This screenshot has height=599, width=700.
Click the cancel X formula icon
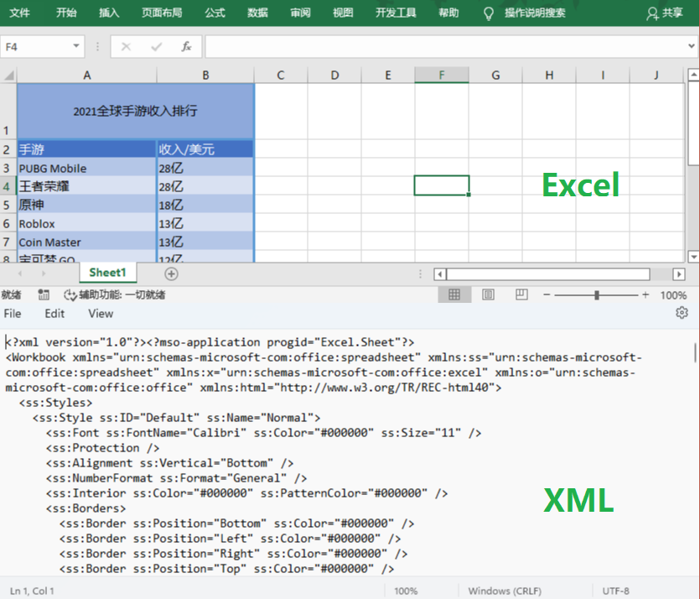(x=126, y=46)
